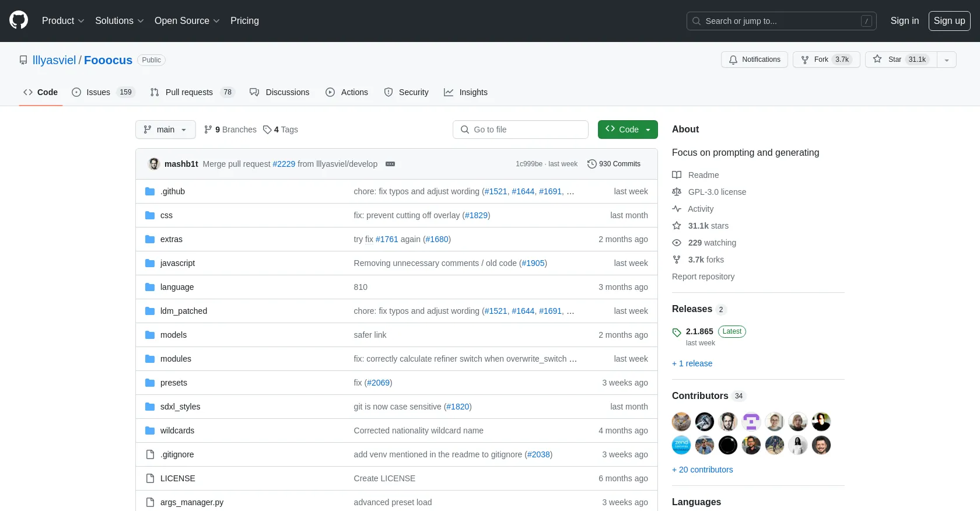Viewport: 980px width, 511px height.
Task: Open the 1c999be commit hash
Action: (x=529, y=164)
